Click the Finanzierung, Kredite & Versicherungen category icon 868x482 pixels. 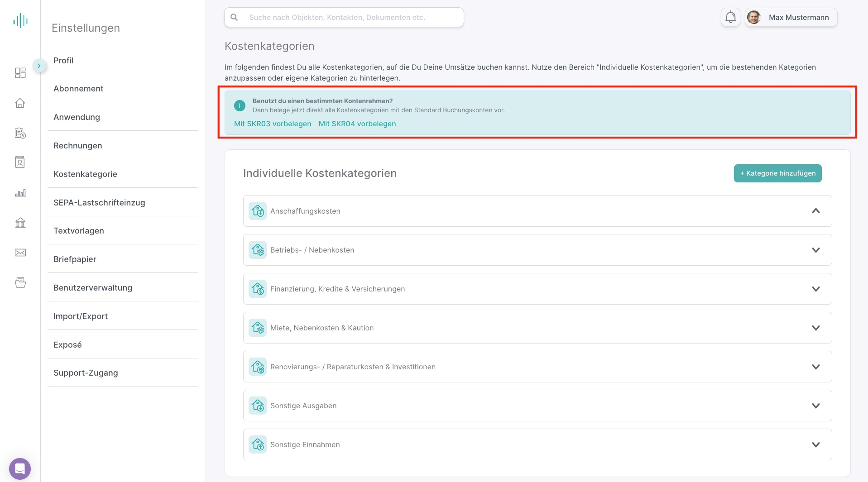click(x=258, y=289)
